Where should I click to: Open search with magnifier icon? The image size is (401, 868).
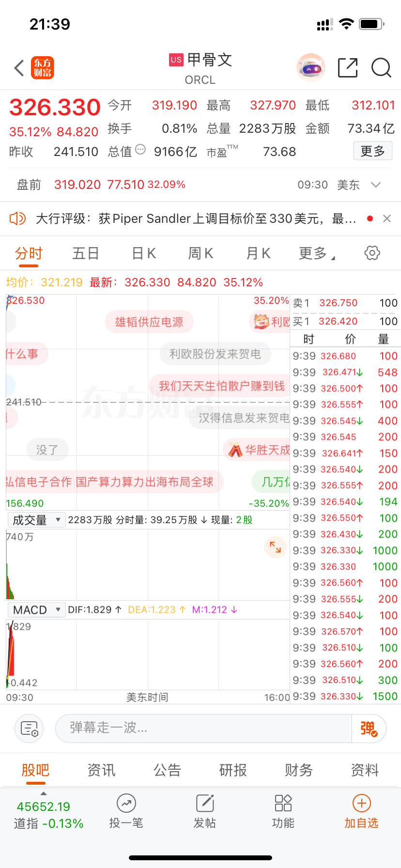coord(381,68)
